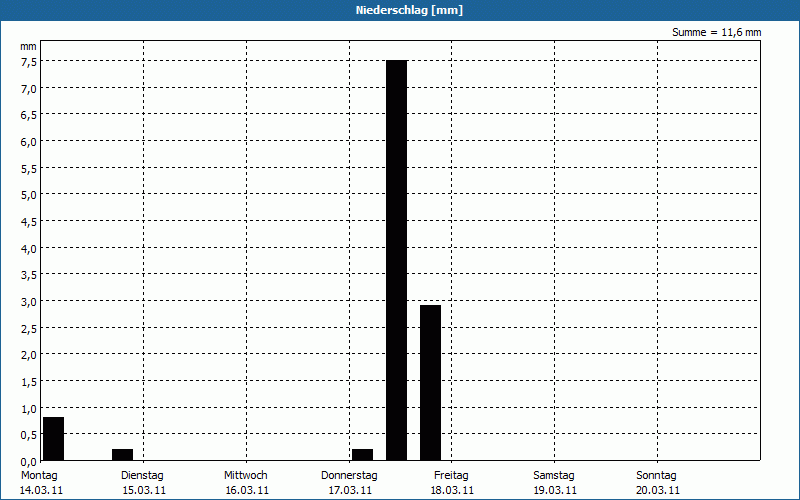Click the '5,0' y-axis value
Image resolution: width=800 pixels, height=500 pixels.
[x=29, y=195]
